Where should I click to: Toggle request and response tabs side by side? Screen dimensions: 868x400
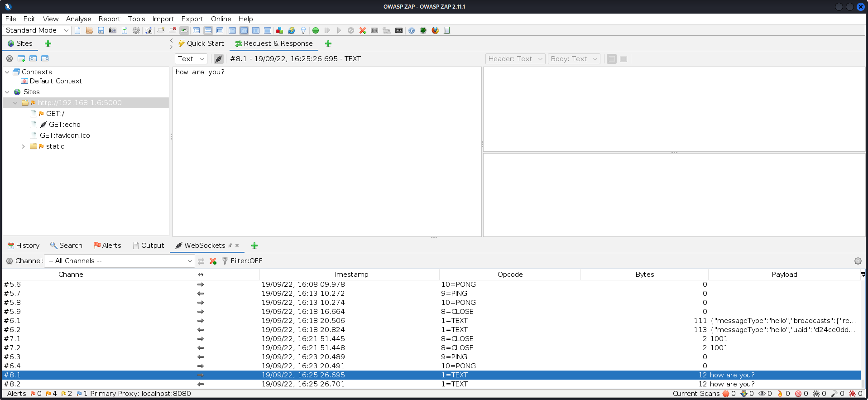(x=232, y=30)
